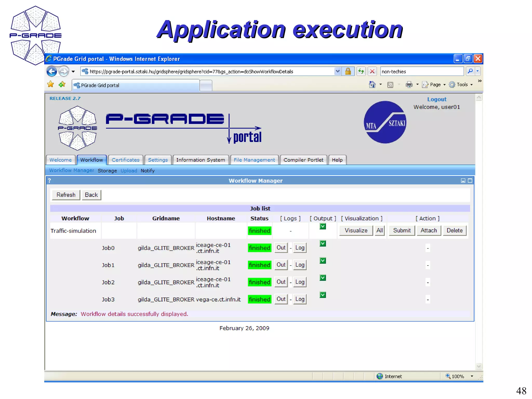Open the Tools menu
Screen dimensions: 532x399
tap(461, 85)
